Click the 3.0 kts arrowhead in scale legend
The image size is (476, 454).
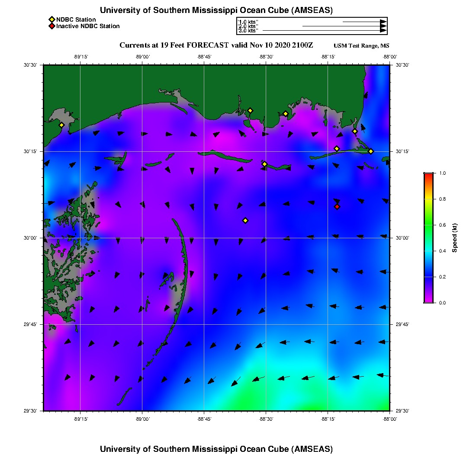coord(383,31)
